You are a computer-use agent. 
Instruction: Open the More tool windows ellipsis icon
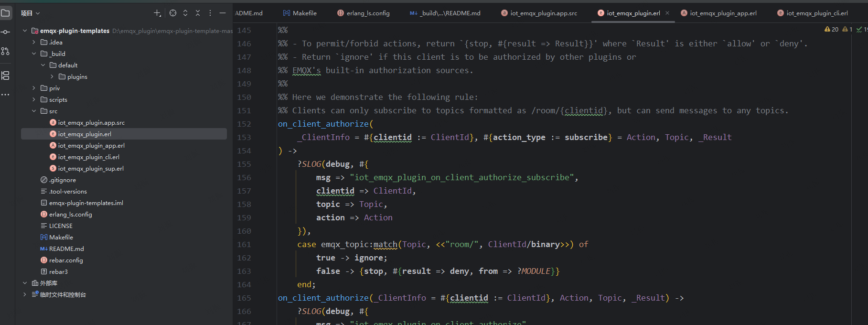[x=5, y=95]
